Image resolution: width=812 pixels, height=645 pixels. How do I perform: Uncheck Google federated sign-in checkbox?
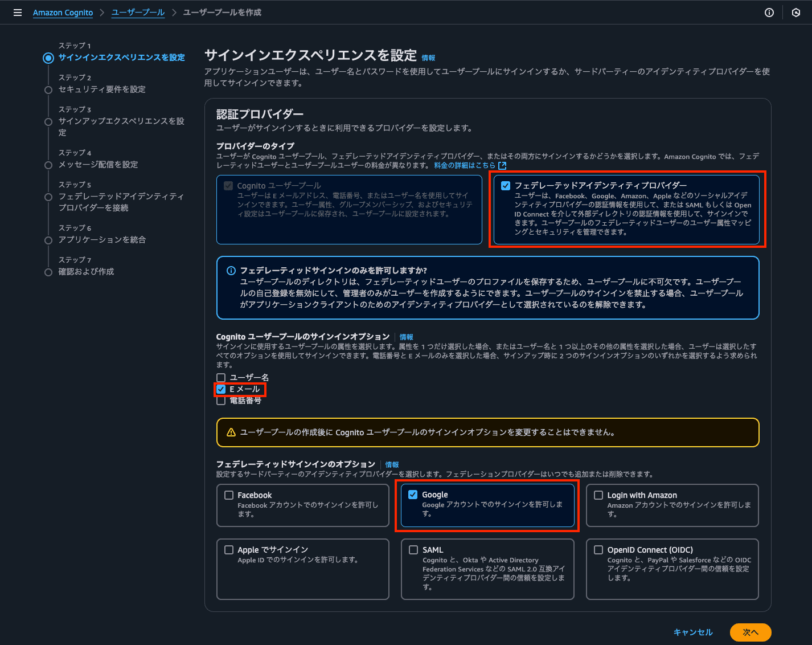point(413,495)
